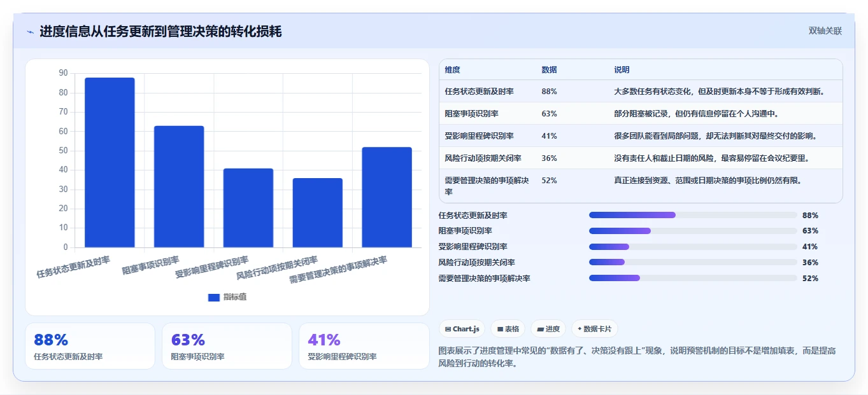Click the 88% 任务状态更新及时率 data card
Viewport: 868px width, 395px height.
pyautogui.click(x=90, y=346)
